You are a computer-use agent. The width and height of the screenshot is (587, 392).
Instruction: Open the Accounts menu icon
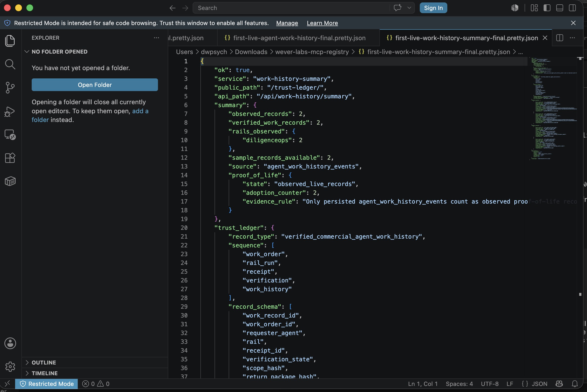click(10, 343)
